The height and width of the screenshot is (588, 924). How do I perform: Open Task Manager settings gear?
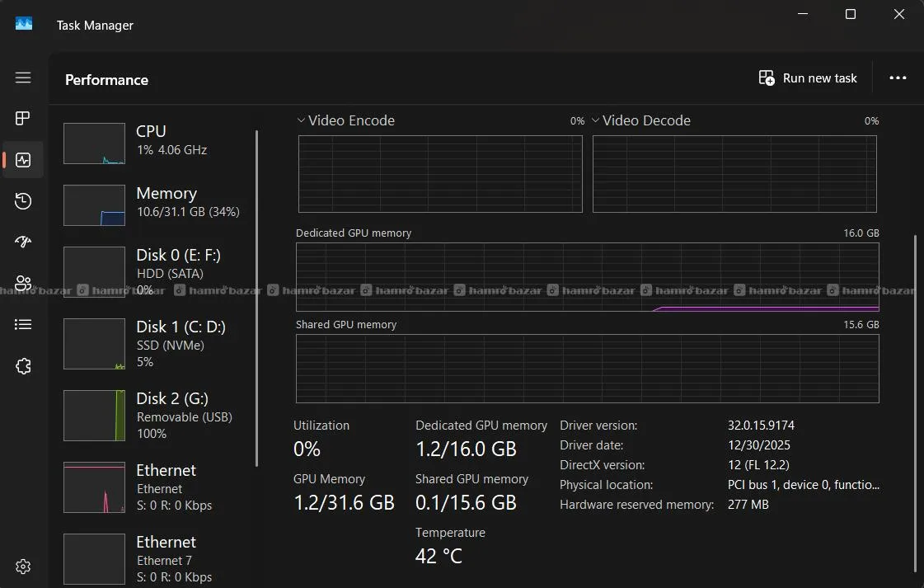pos(23,567)
